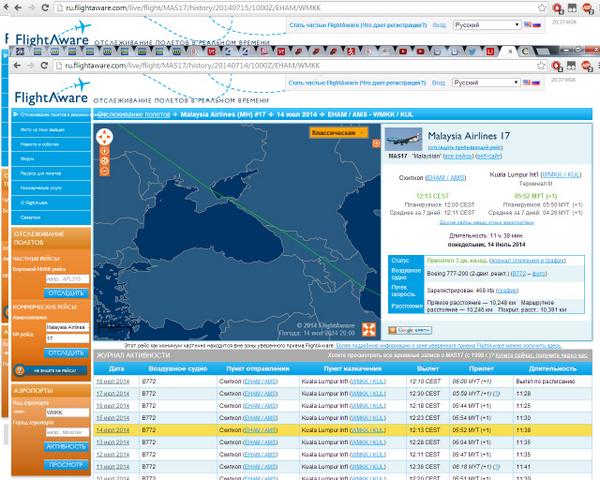Viewport: 600px width, 480px height.
Task: Click the last red extension icon in the front window toolbar
Action: tap(587, 66)
